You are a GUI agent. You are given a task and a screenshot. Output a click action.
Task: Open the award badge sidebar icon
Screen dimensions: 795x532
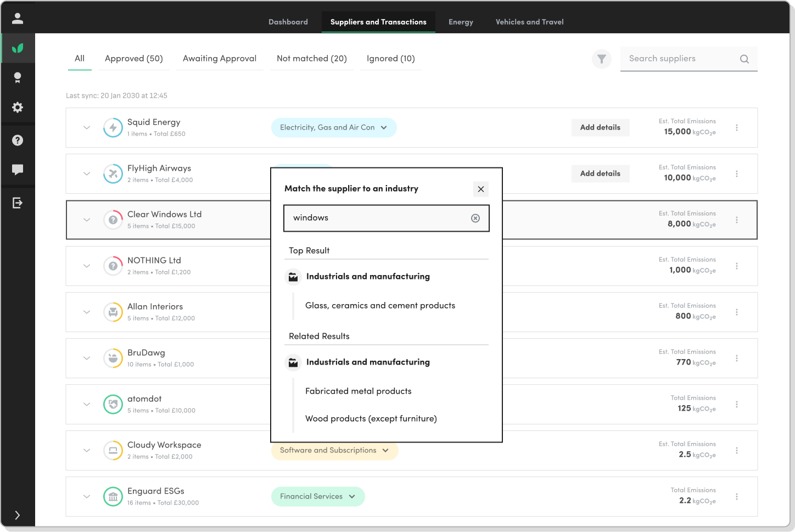coord(18,78)
